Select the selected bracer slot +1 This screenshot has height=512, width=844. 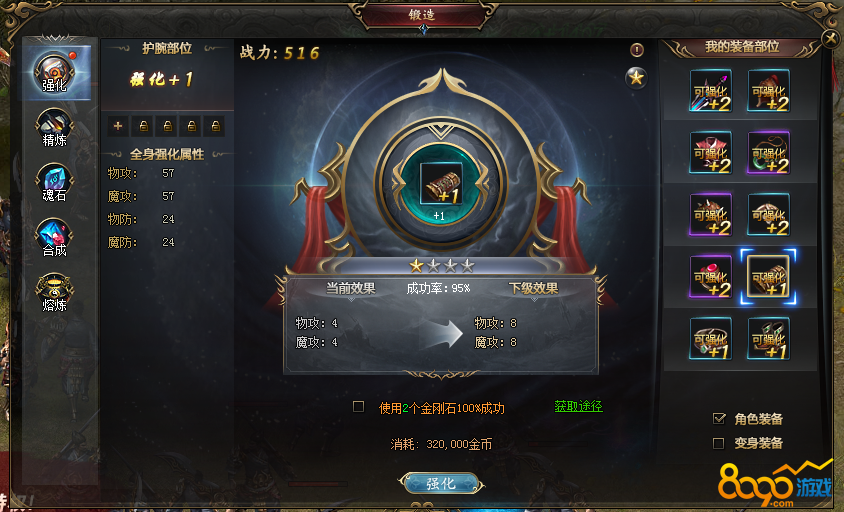click(x=768, y=276)
